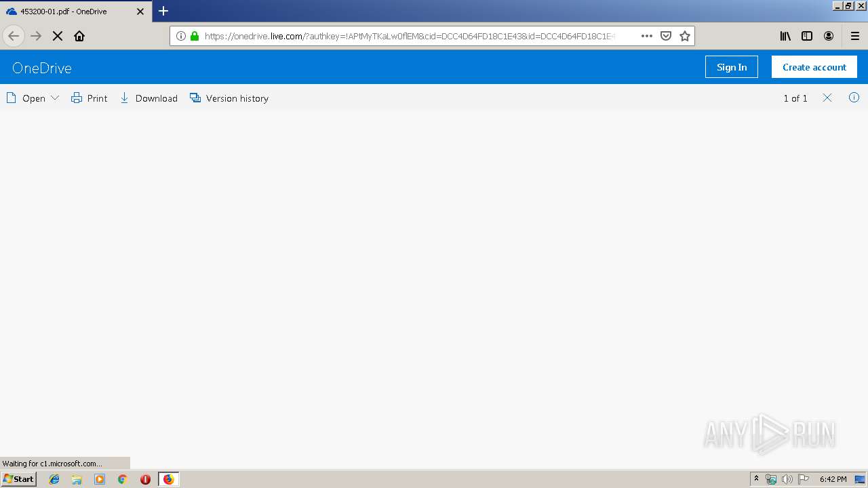Click the Sign In button
Screen dimensions: 868x488
732,67
